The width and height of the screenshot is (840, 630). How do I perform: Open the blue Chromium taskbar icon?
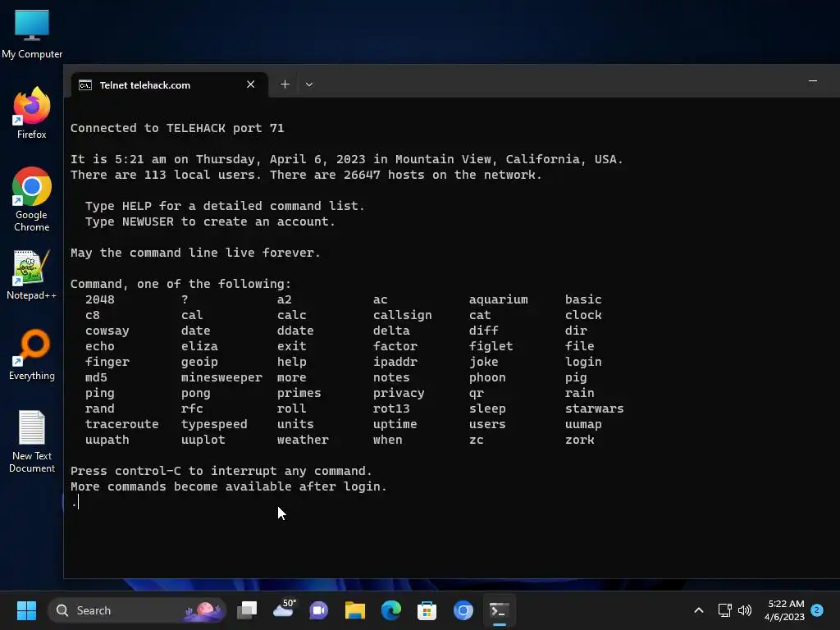click(x=463, y=610)
